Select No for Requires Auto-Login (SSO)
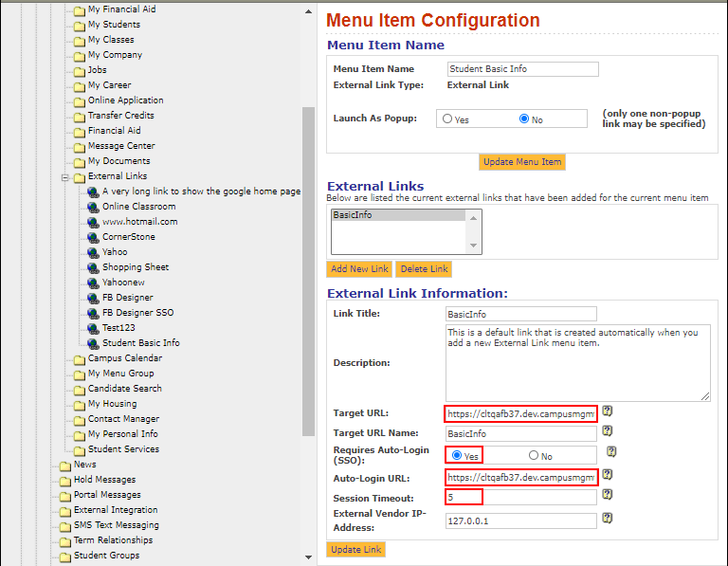This screenshot has height=566, width=728. point(534,455)
